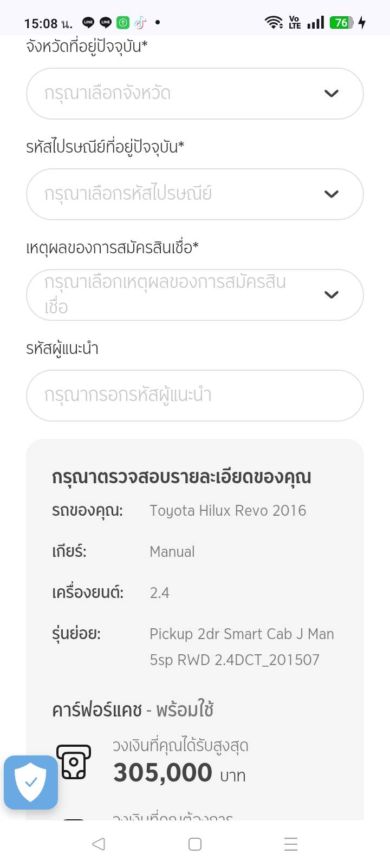Open the recent apps menu button
This screenshot has width=390, height=868.
[x=291, y=844]
